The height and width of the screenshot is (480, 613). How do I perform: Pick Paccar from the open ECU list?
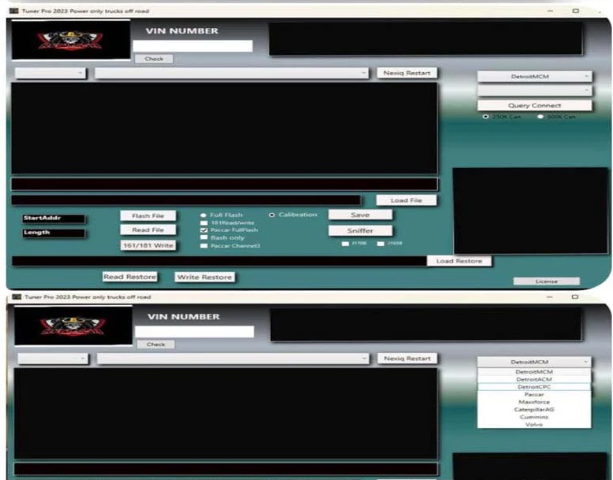[534, 394]
